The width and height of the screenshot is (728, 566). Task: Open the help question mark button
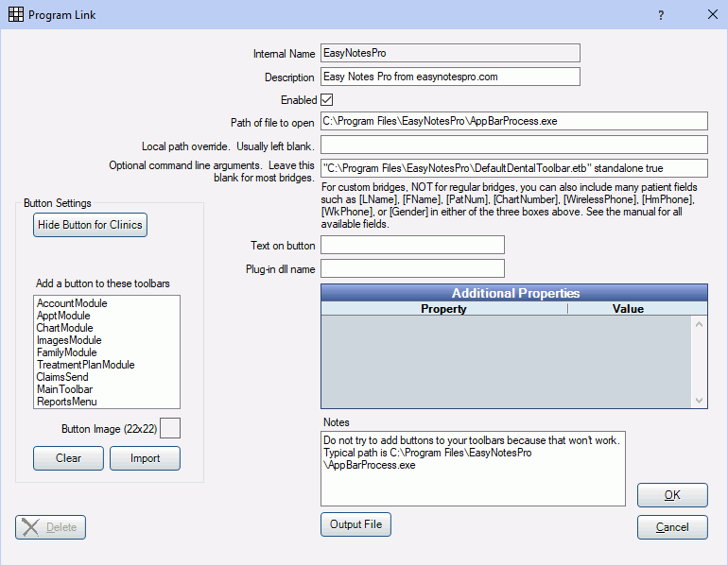[x=661, y=15]
